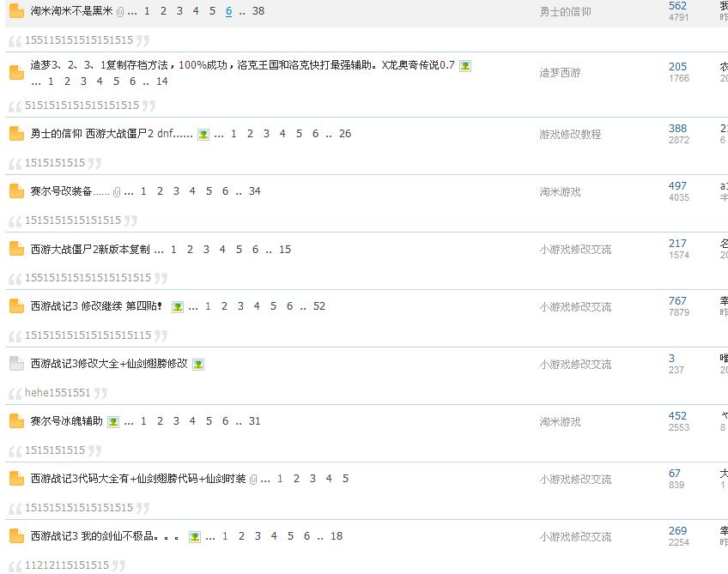Viewport: 728px width, 574px height.
Task: Click folder icon beside 西游战记3 我的剑仙不极品
Action: tap(16, 536)
